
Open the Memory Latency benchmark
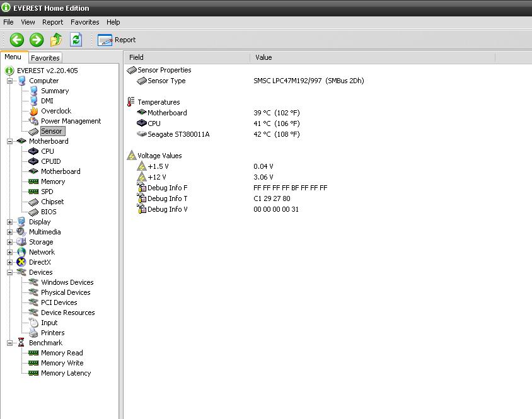[x=66, y=373]
